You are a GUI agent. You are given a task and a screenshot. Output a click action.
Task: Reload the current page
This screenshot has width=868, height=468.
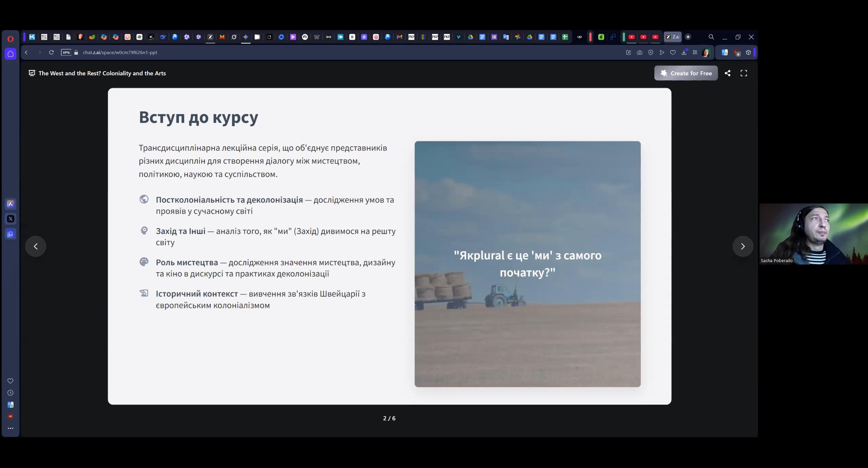coord(52,53)
